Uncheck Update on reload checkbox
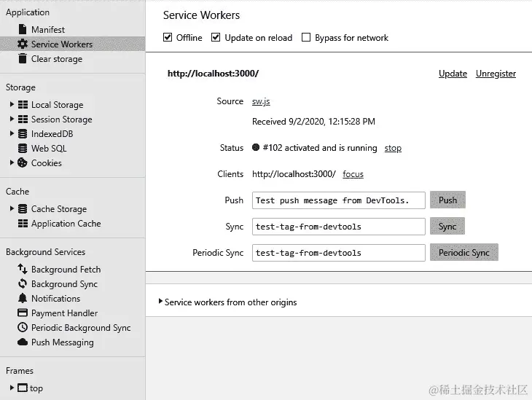This screenshot has width=532, height=400. coord(216,37)
